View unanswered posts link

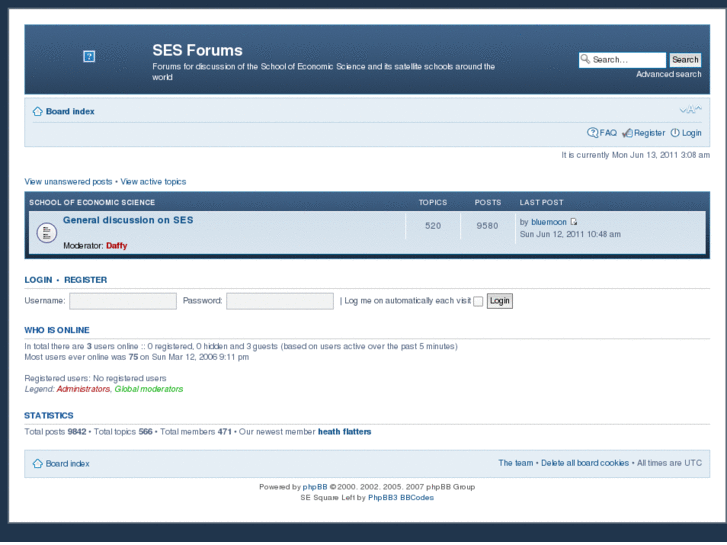coord(69,182)
